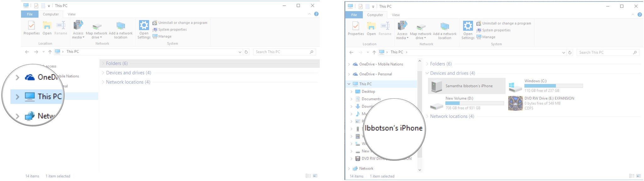The image size is (644, 181).
Task: Click This PC breadcrumb in left window address bar
Action: click(73, 52)
